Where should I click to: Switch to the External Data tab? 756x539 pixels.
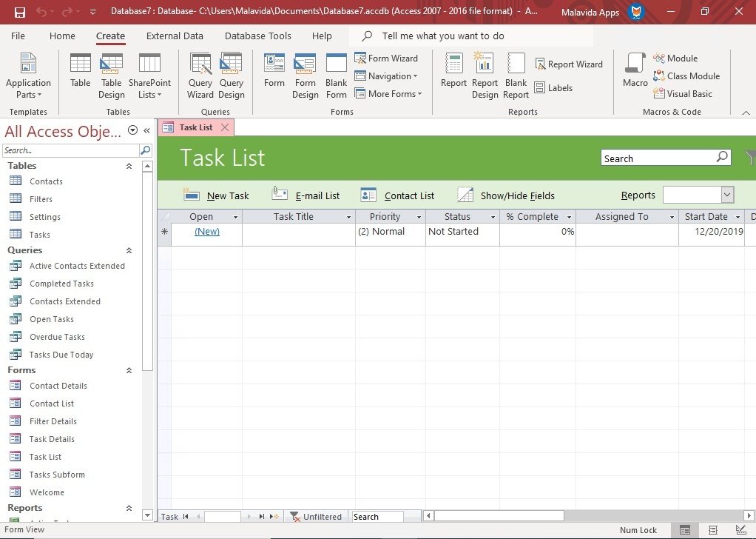coord(175,36)
